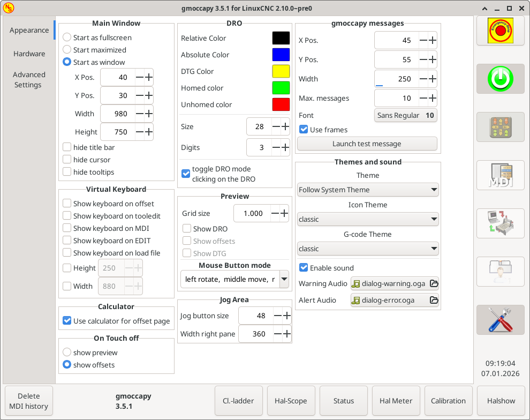Expand the G-code Theme selector

coord(368,249)
